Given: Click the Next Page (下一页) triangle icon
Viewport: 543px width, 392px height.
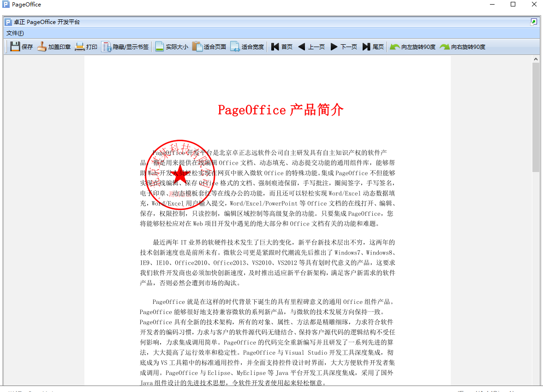Looking at the screenshot, I should pyautogui.click(x=334, y=47).
